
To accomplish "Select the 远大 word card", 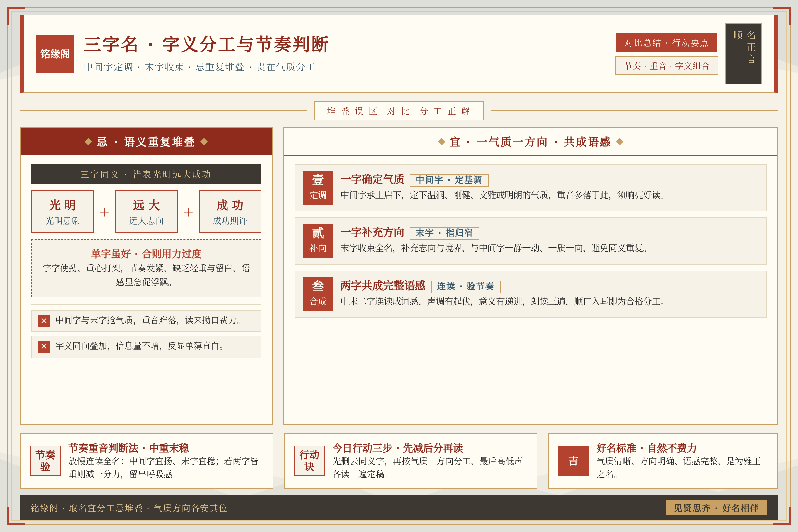I will pos(146,211).
